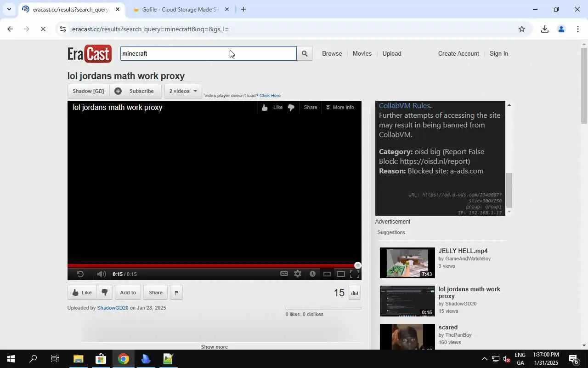
Task: Click the Watch Later clock icon
Action: (x=312, y=274)
